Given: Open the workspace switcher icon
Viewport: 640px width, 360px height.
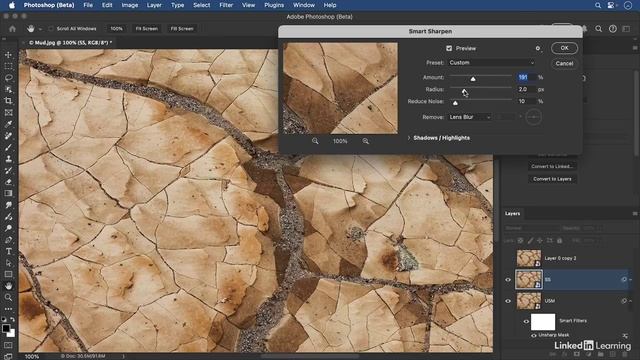Looking at the screenshot, I should point(626,29).
